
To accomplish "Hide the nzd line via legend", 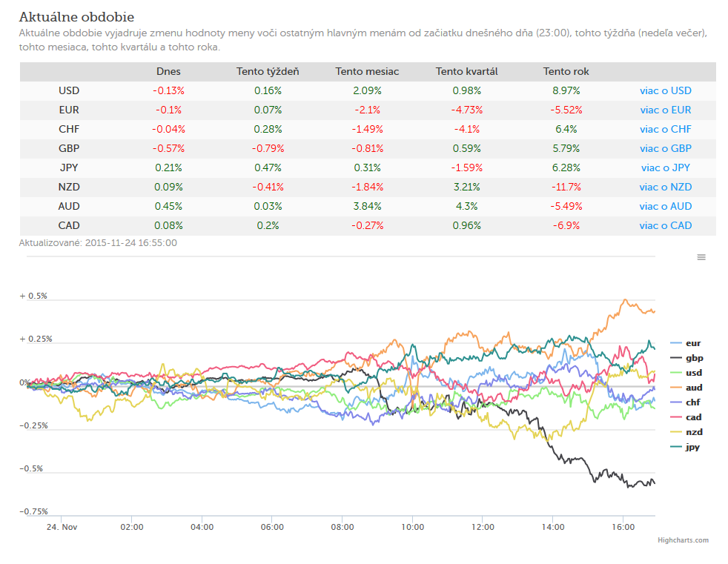I will coord(686,432).
